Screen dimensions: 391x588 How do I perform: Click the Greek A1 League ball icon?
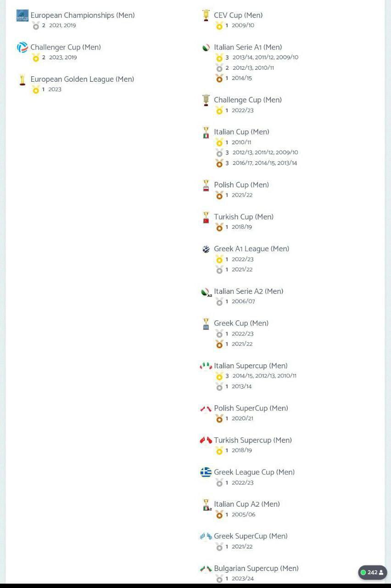(206, 249)
